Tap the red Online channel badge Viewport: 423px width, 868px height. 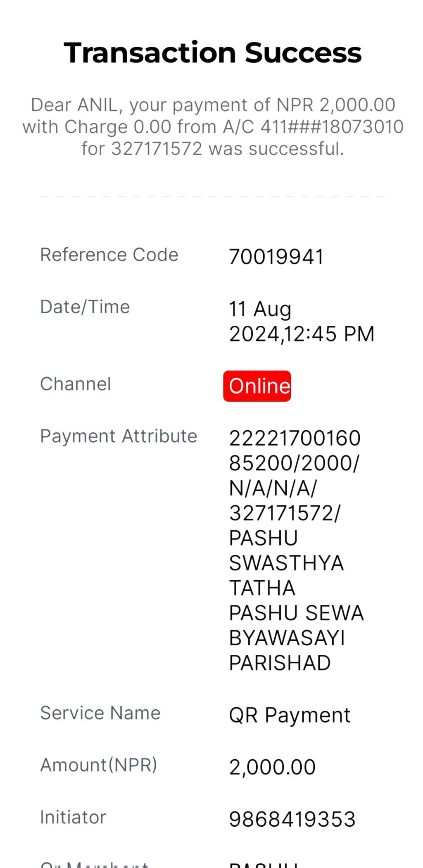257,386
